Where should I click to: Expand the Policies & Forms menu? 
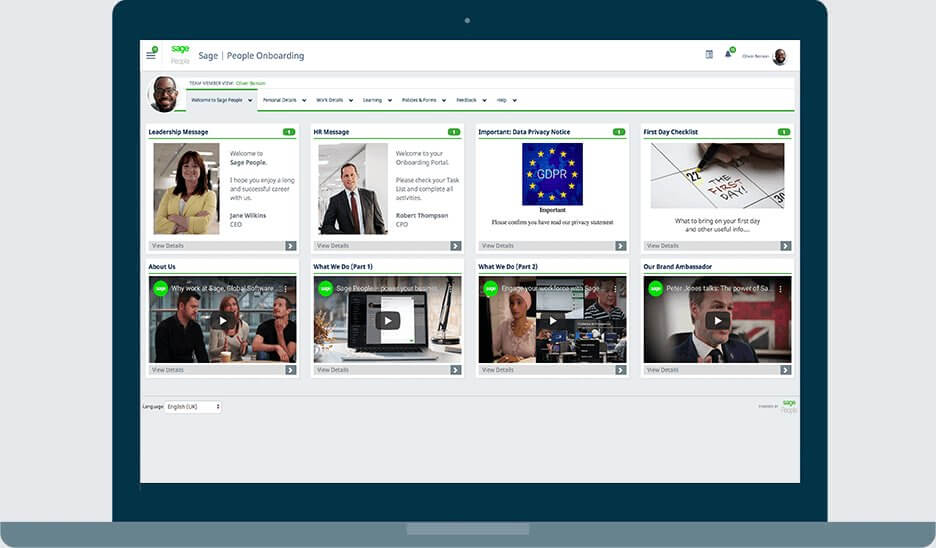[423, 100]
